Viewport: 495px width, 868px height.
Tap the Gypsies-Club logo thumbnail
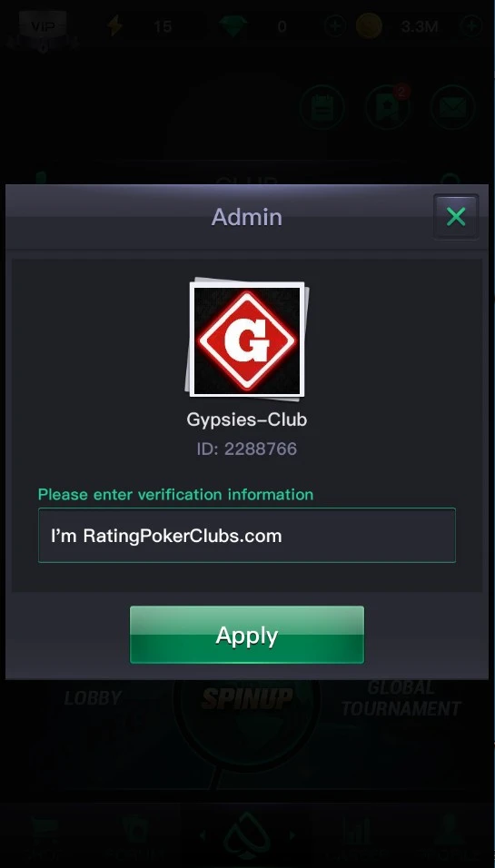click(247, 339)
